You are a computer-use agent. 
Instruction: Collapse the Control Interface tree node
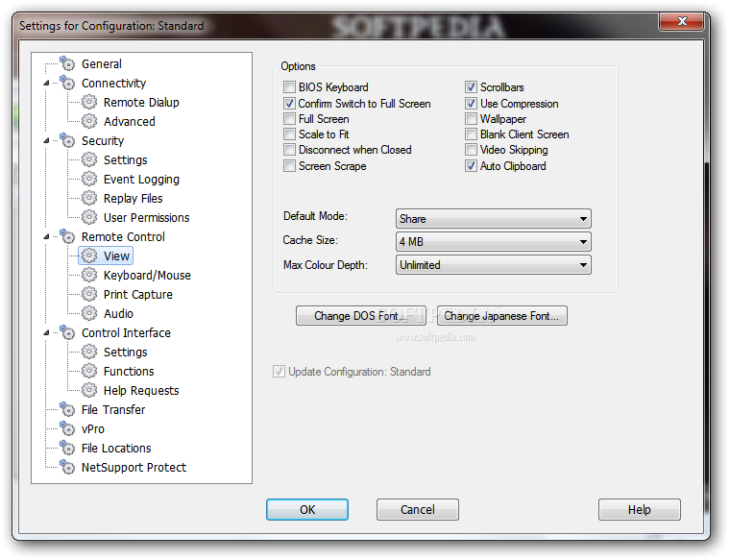tap(46, 333)
